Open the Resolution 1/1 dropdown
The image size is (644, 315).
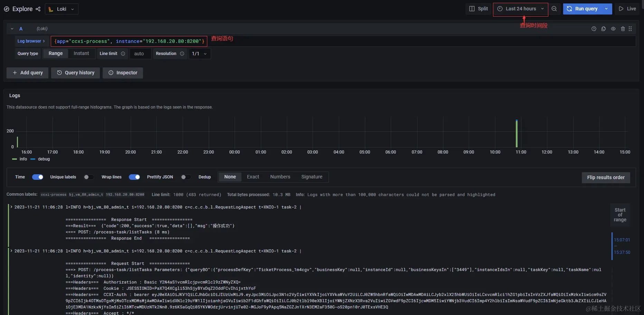(200, 54)
